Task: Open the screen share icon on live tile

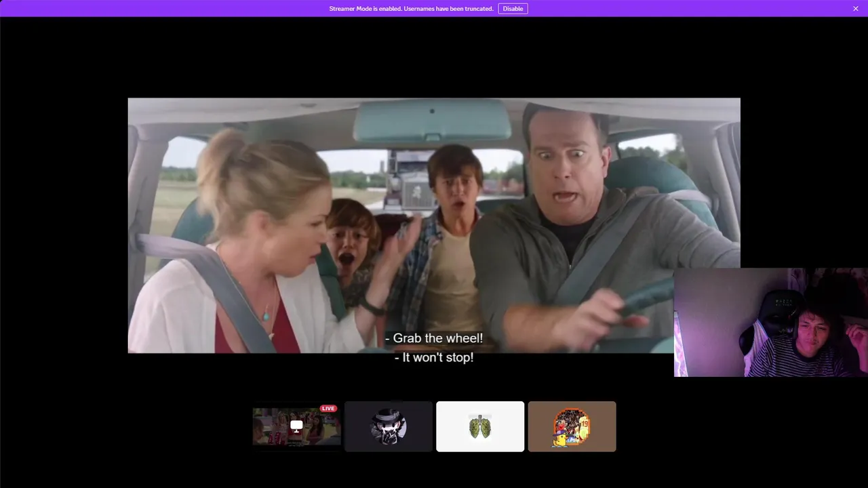Action: [296, 426]
